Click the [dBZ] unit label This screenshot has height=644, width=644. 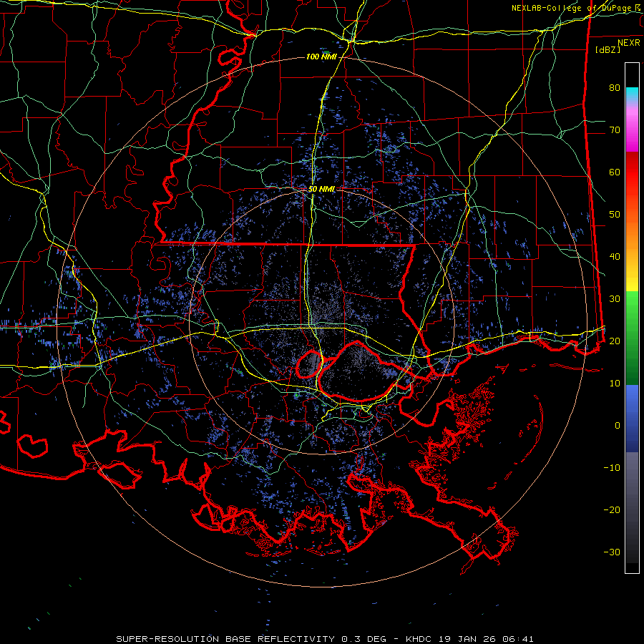608,49
